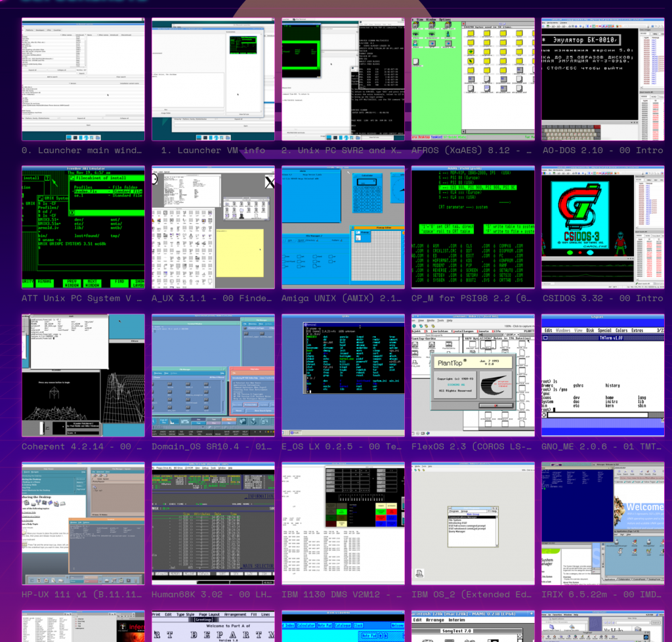672x642 pixels.
Task: Open the Coherent 4.2.14 screenshot thumbnail
Action: [x=83, y=375]
